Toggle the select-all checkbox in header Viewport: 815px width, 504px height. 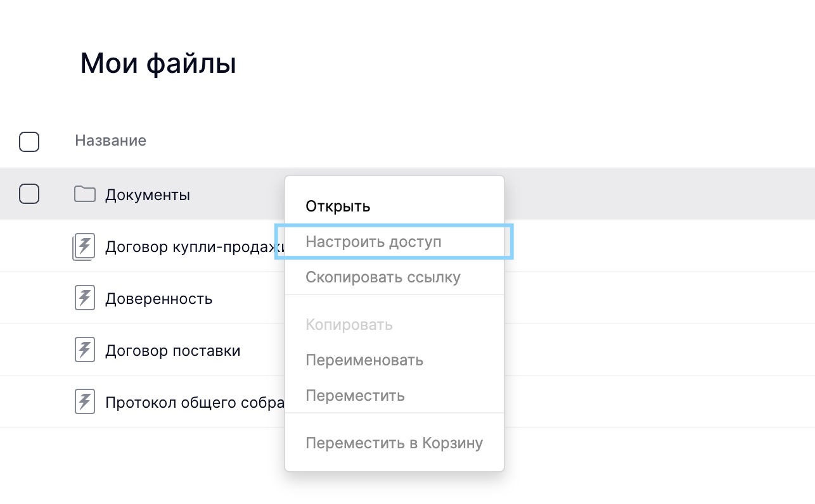click(29, 141)
